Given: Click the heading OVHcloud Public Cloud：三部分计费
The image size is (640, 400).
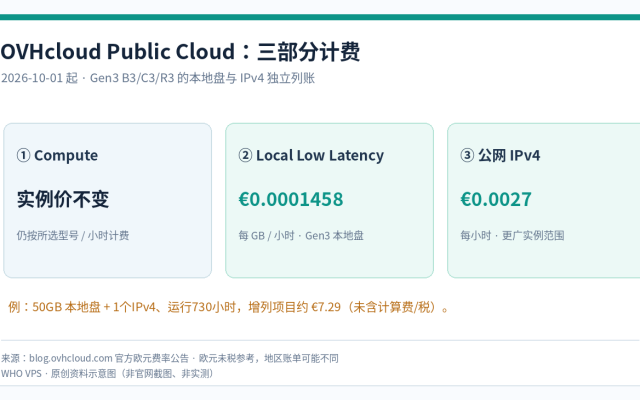Looking at the screenshot, I should click(180, 52).
